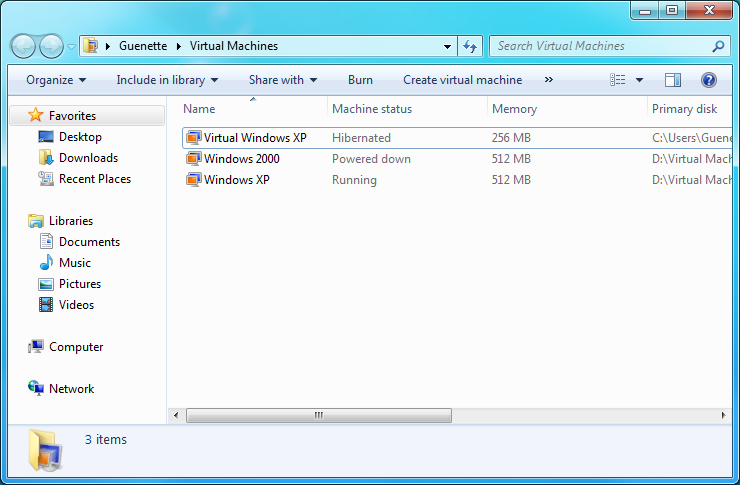The width and height of the screenshot is (740, 485).
Task: Click the Hibernated status cell
Action: click(362, 138)
